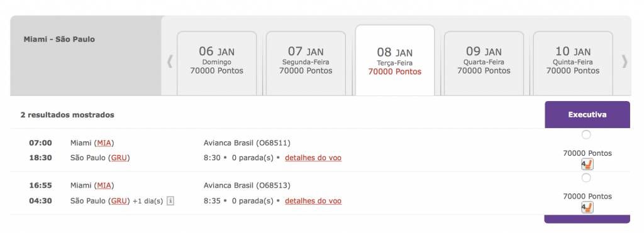Screen dimensions: 644x233
Task: Show earlier dates with left arrow
Action: [170, 62]
